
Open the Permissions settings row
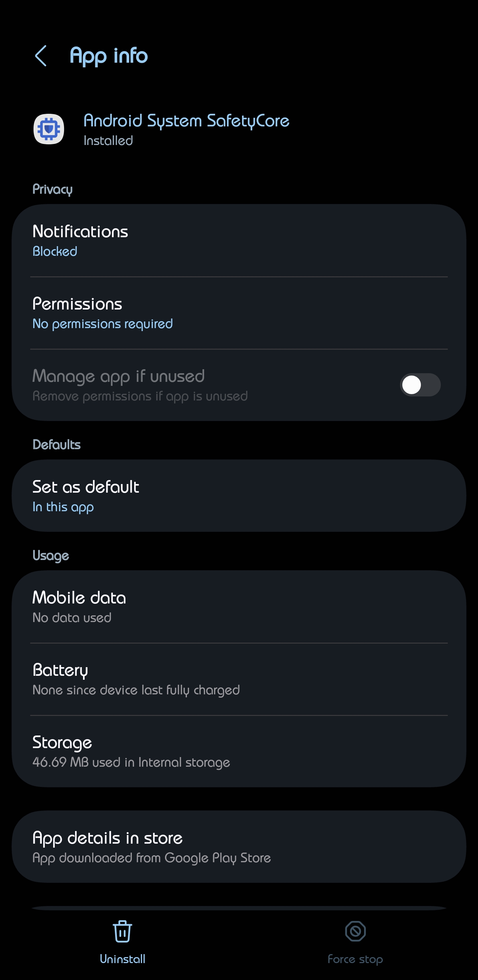[x=239, y=313]
